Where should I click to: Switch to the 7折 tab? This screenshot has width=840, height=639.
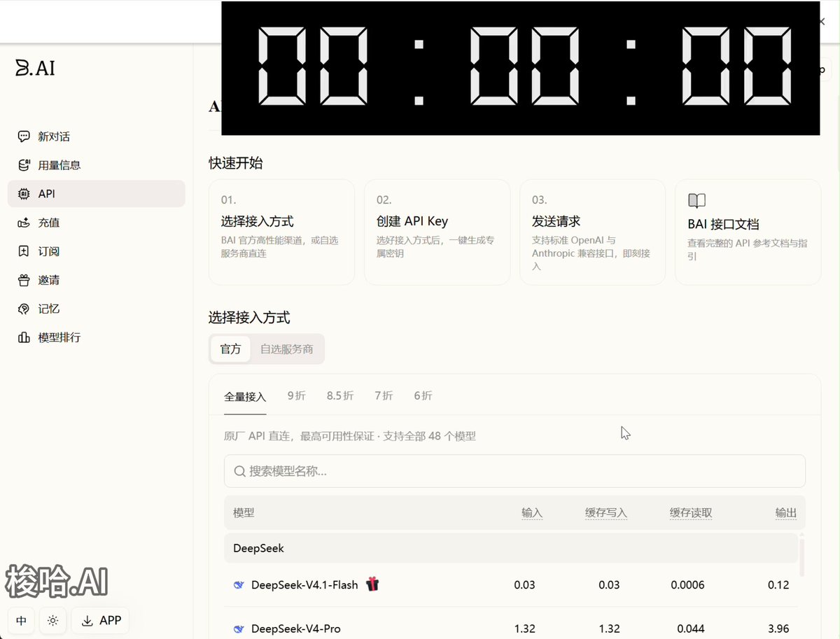click(384, 396)
